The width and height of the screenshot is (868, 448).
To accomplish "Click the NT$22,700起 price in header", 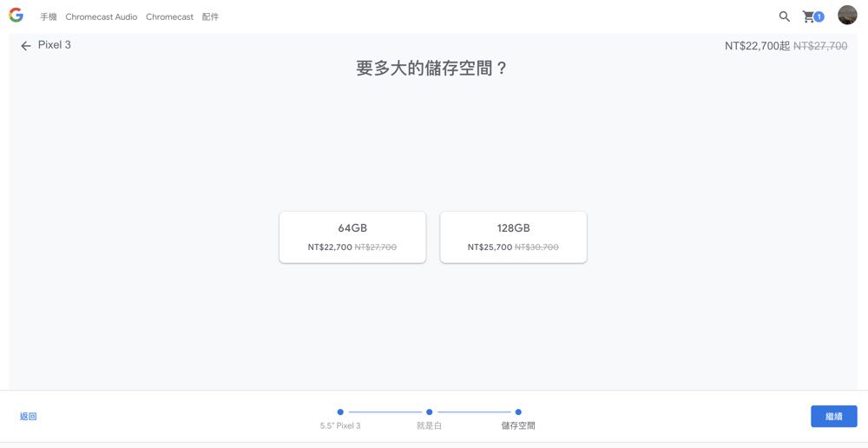I will 757,46.
